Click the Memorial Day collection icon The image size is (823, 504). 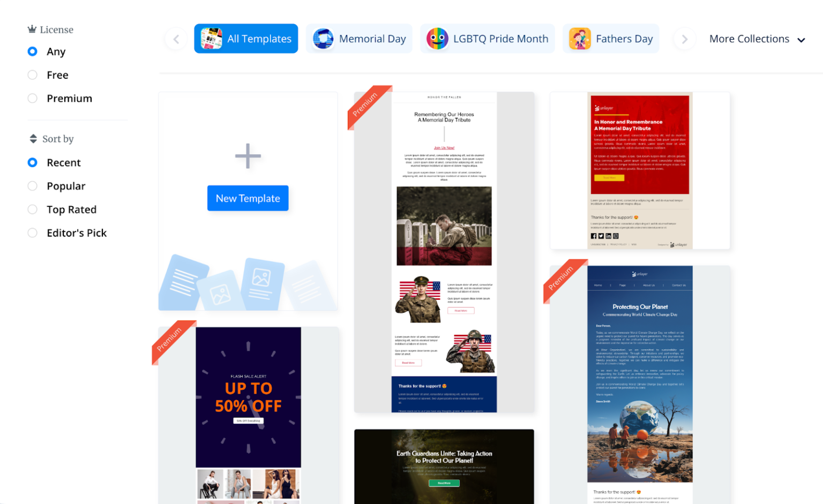point(323,38)
